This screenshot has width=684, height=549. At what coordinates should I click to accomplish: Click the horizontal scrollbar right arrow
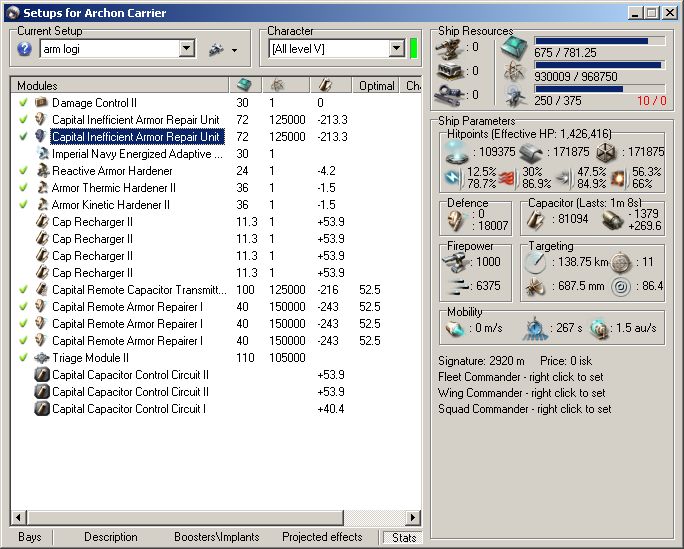413,518
